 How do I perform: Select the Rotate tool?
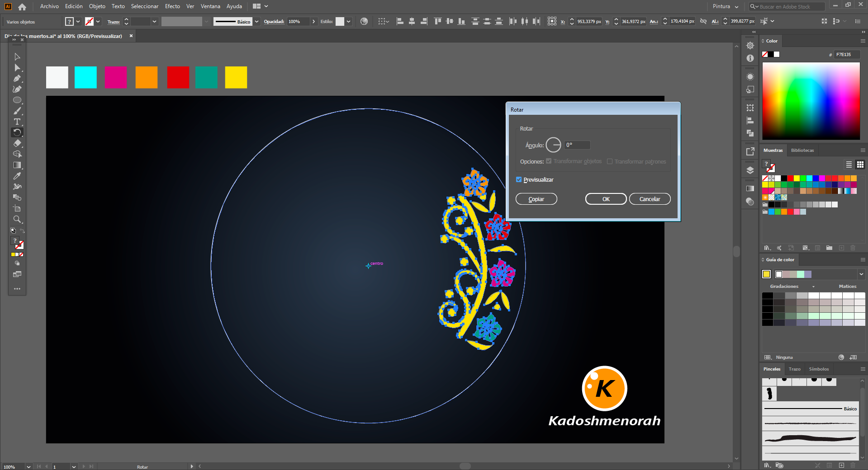[x=17, y=132]
